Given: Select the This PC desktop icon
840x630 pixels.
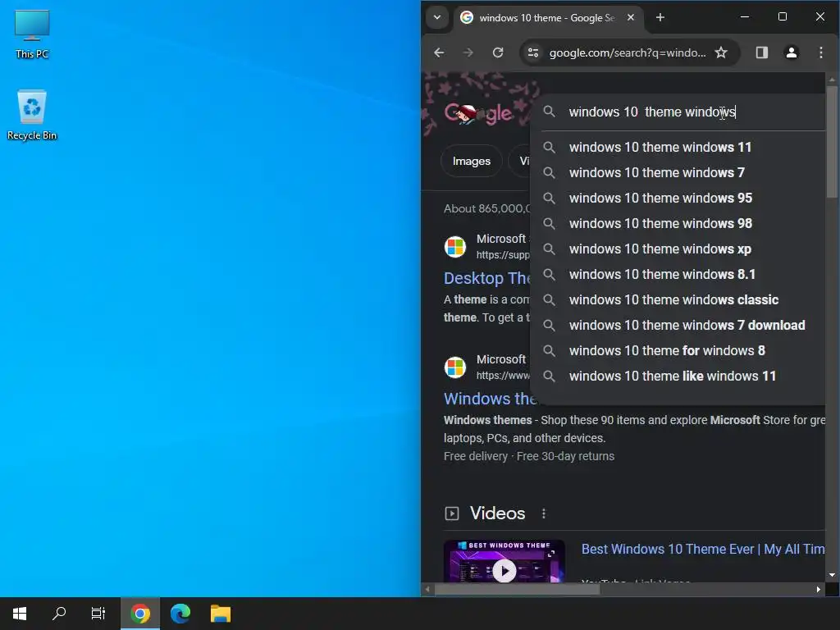Looking at the screenshot, I should tap(32, 34).
